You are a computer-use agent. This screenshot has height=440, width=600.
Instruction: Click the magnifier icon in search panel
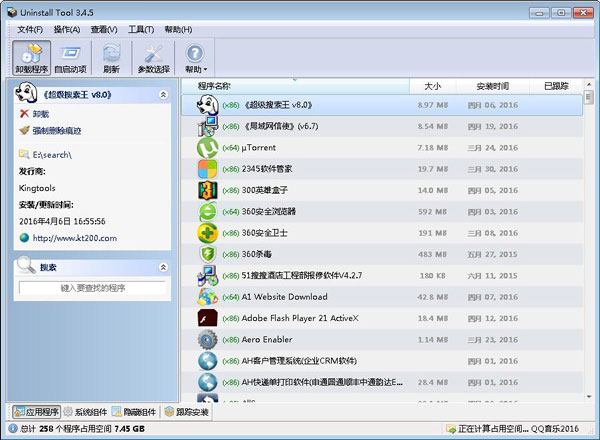[26, 265]
